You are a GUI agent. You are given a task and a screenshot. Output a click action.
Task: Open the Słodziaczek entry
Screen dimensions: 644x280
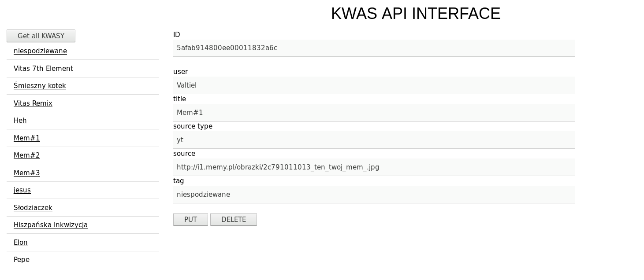[33, 208]
